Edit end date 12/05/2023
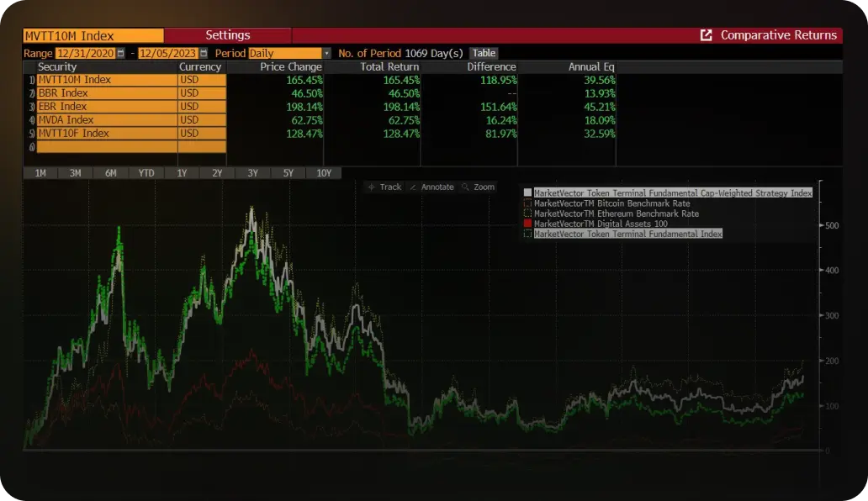Screen dimensions: 868x501 (167, 53)
